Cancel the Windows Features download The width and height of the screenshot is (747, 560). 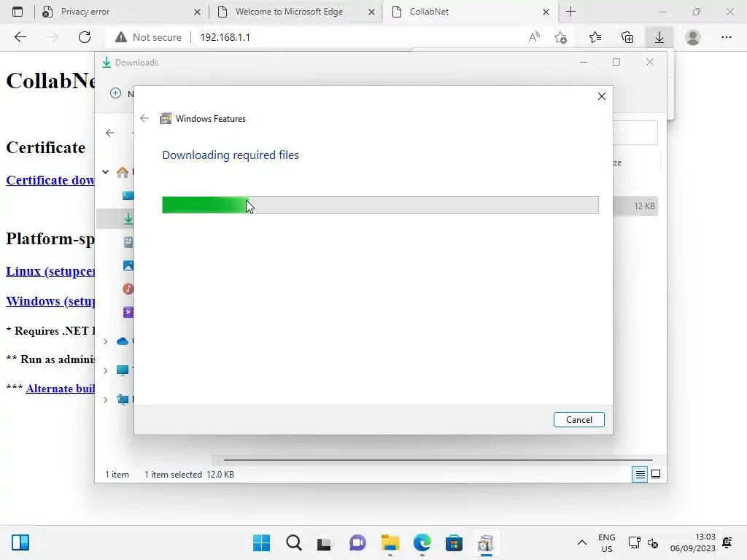(578, 419)
